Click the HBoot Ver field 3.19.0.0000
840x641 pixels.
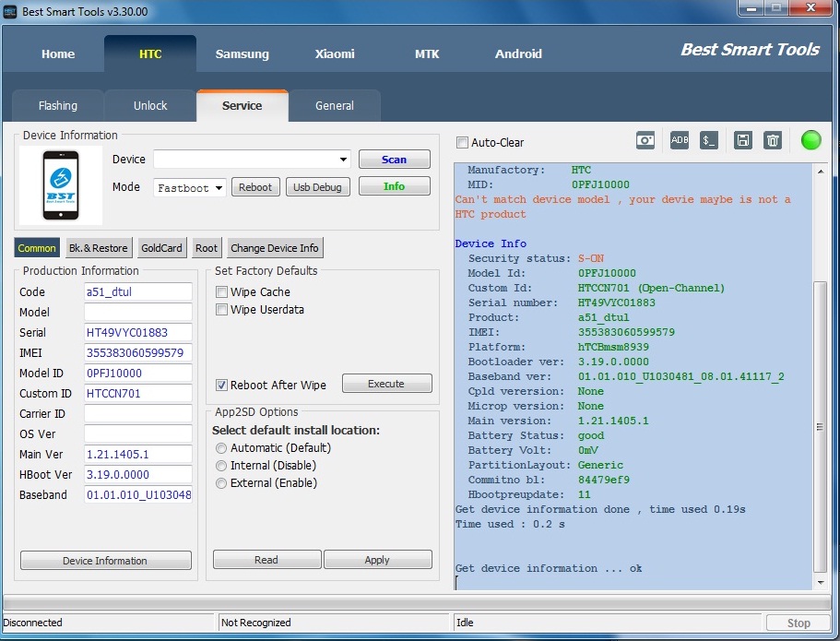(x=137, y=475)
